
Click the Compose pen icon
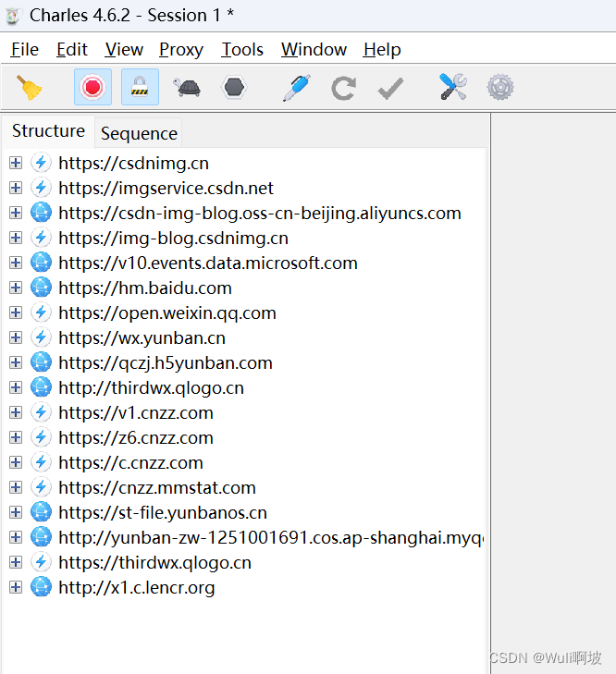297,87
